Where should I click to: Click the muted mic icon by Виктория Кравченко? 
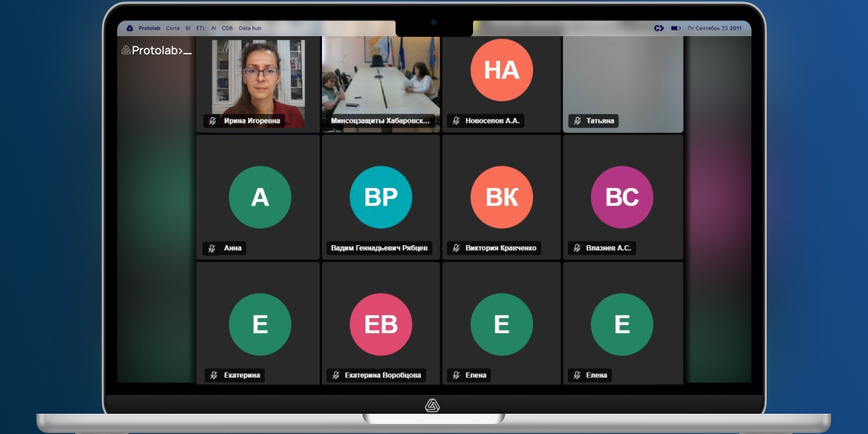pos(456,248)
